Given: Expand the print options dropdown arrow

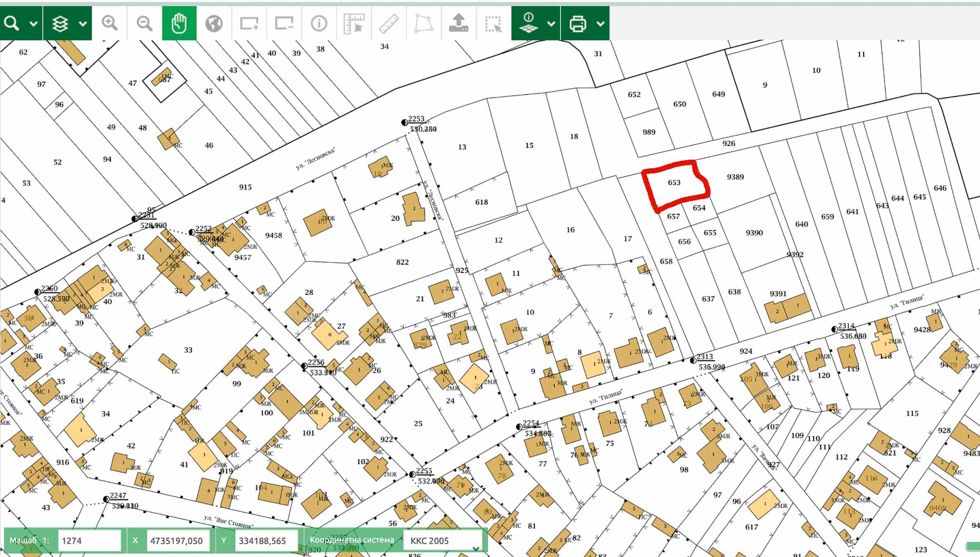Looking at the screenshot, I should (601, 24).
